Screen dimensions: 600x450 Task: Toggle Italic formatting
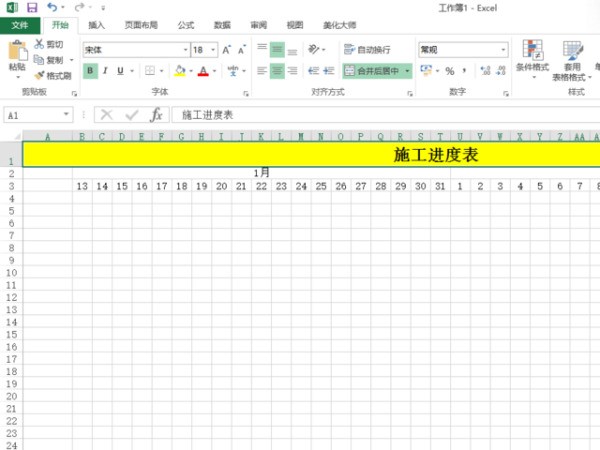point(105,71)
